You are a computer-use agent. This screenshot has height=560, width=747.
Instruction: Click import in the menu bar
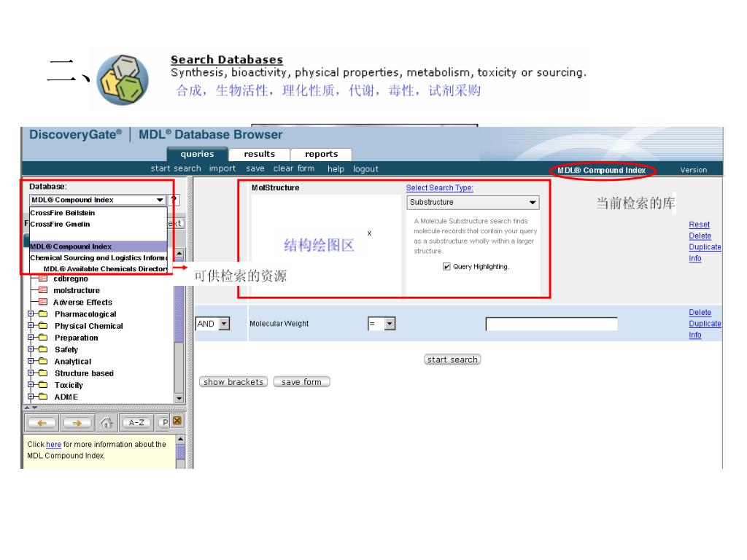222,168
